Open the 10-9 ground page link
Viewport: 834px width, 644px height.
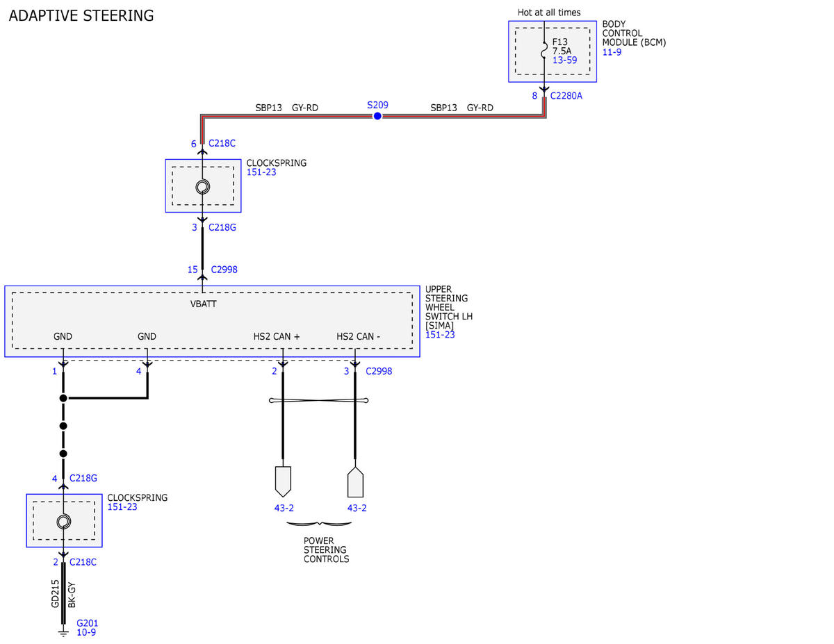(x=86, y=632)
